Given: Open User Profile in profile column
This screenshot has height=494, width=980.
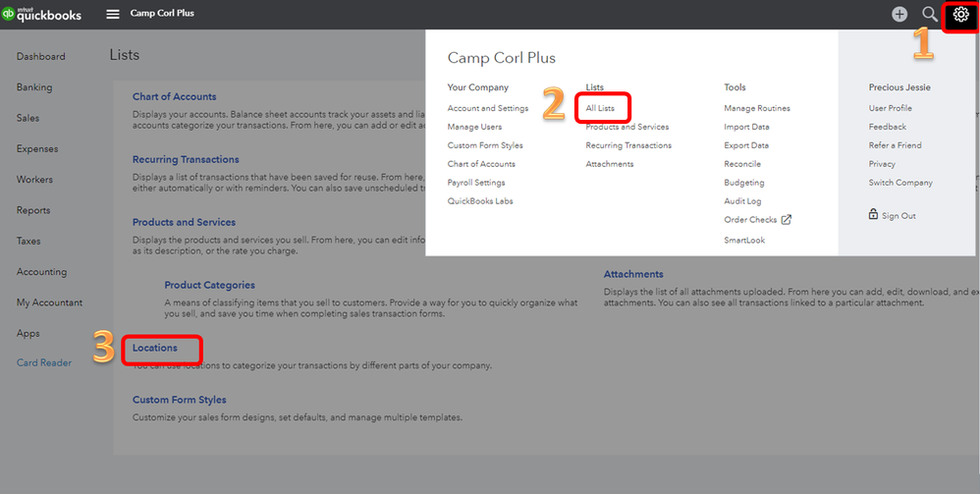Looking at the screenshot, I should tap(890, 108).
